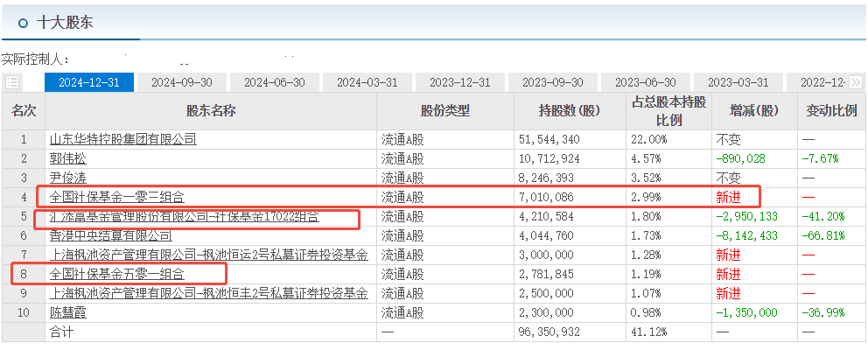Click the 3.52% ownership percentage

click(646, 178)
